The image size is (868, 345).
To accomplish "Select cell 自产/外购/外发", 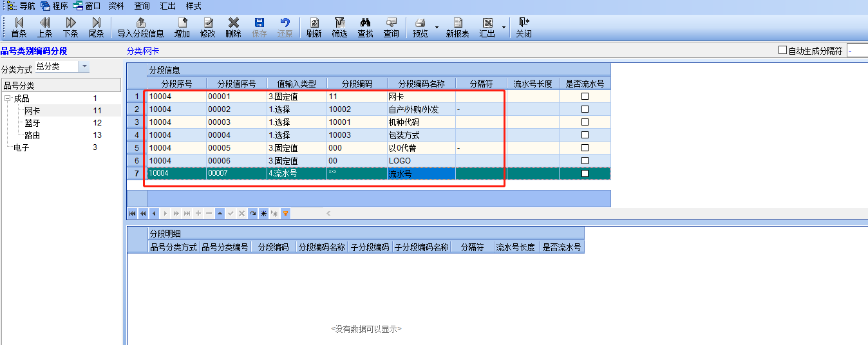I will (x=421, y=109).
